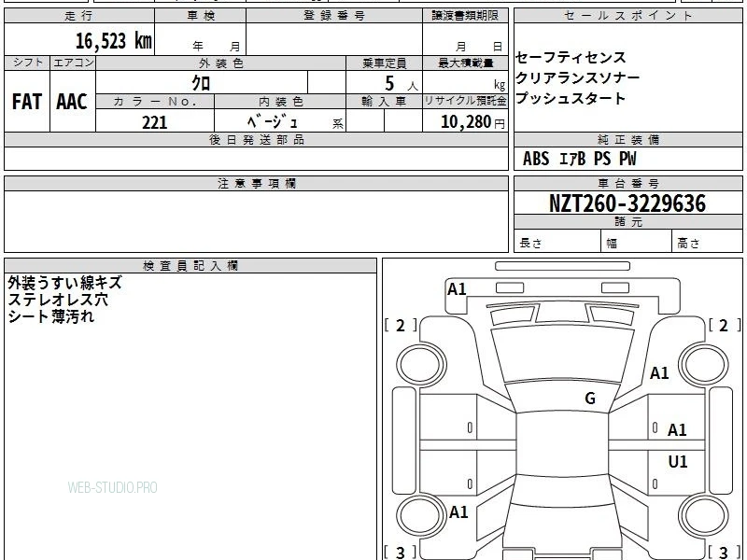Click the A1 mark at the bumper corner
This screenshot has width=747, height=560.
pos(457,289)
